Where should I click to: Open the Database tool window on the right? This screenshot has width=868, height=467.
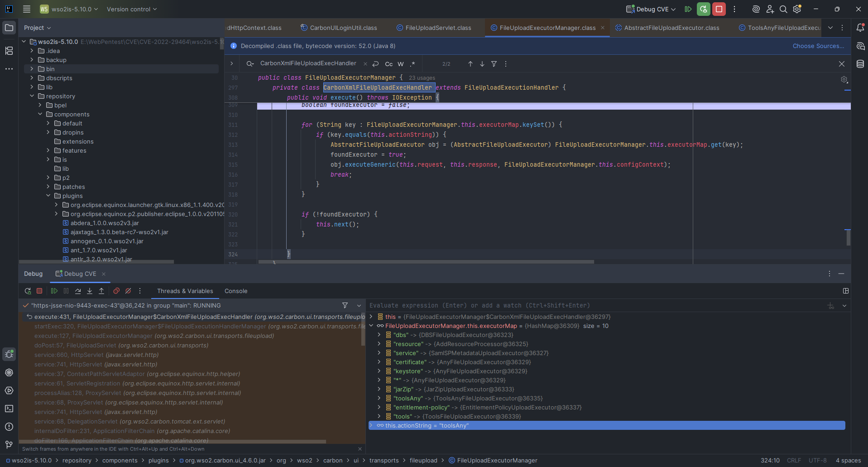[x=860, y=64]
